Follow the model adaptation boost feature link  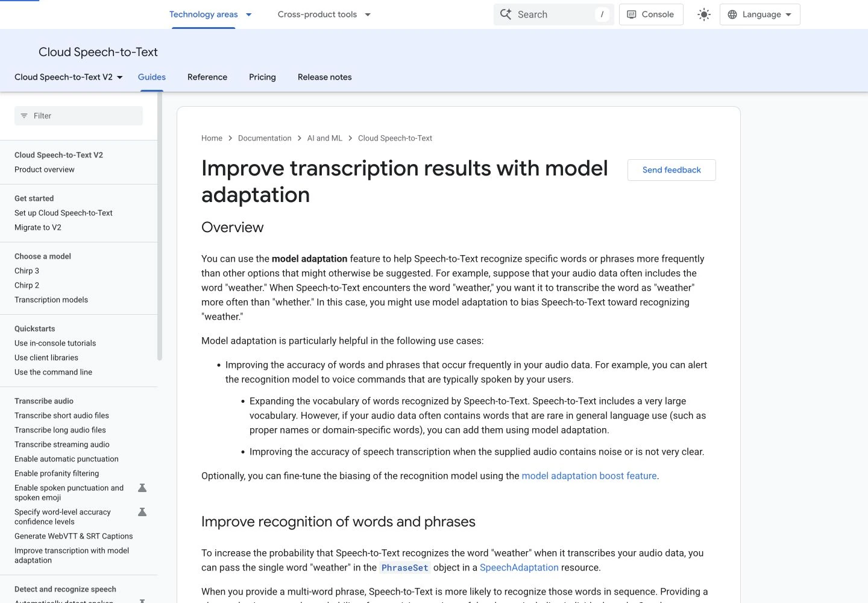coord(589,476)
